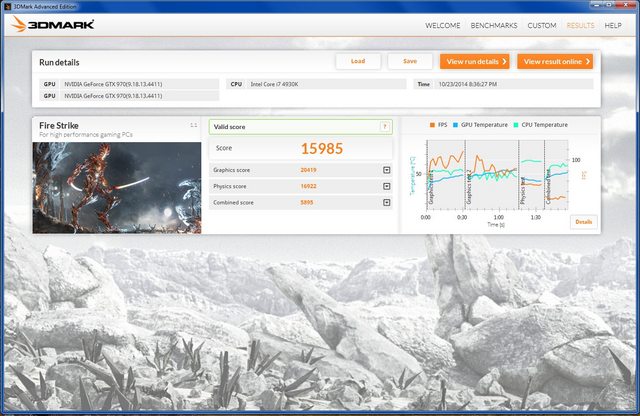This screenshot has width=640, height=416.
Task: Click the Valid score question mark icon
Action: (x=384, y=127)
